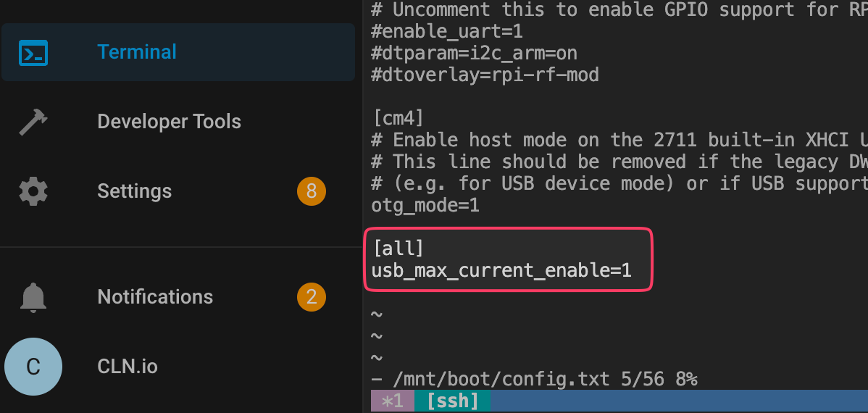Click the #enable_uart=1 commented line
Viewport: 868px width, 413px height.
[447, 31]
